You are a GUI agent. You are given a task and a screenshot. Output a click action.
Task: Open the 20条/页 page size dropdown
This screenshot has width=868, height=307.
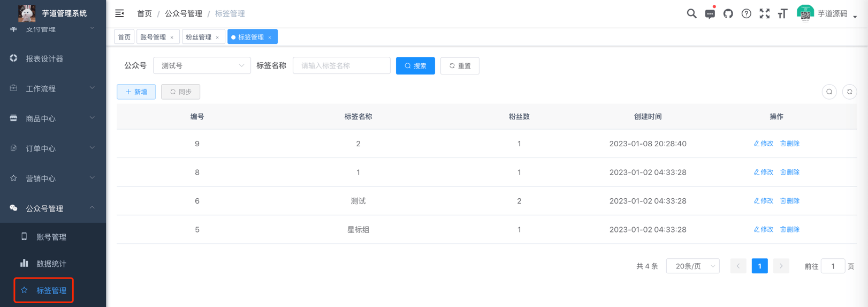(692, 266)
